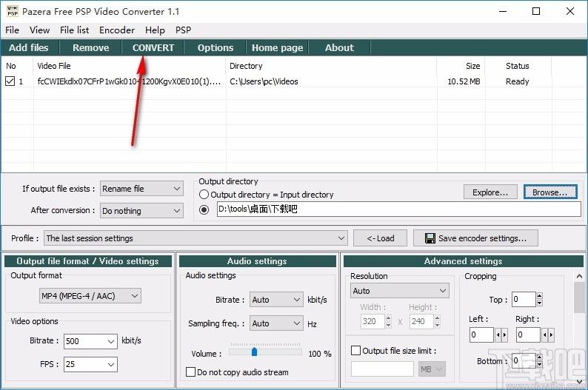
Task: Click the Ready status cell
Action: 517,81
